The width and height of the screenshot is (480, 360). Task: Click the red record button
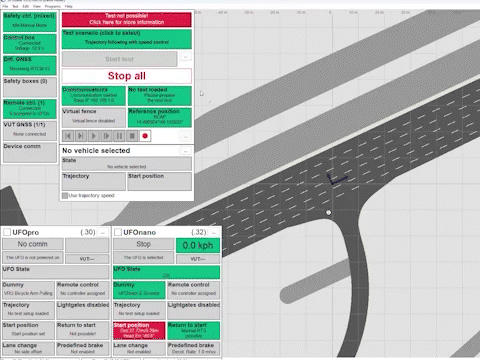tap(145, 136)
